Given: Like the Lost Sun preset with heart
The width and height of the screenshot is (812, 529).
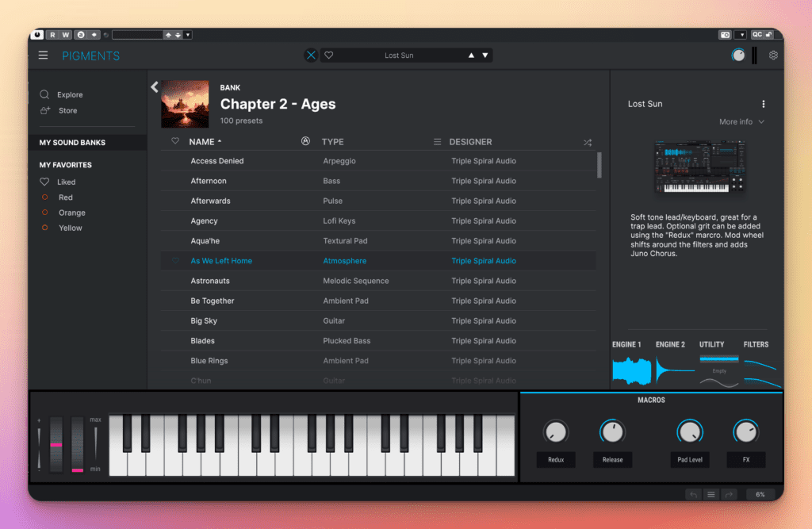Looking at the screenshot, I should tap(329, 56).
